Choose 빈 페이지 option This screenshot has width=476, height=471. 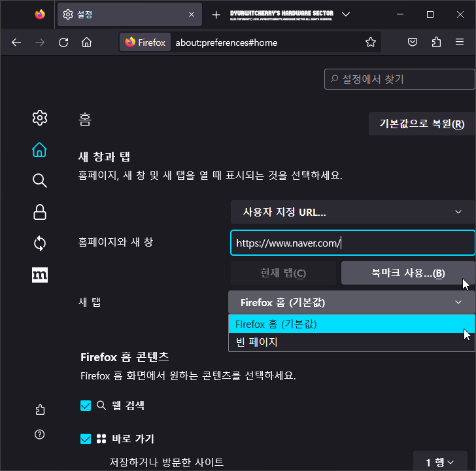pyautogui.click(x=352, y=342)
